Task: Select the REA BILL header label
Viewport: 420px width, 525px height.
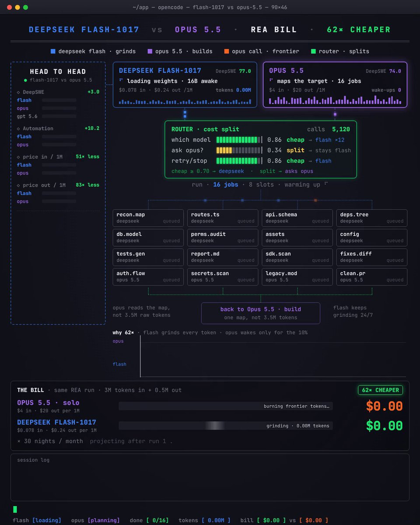Action: coord(274,30)
